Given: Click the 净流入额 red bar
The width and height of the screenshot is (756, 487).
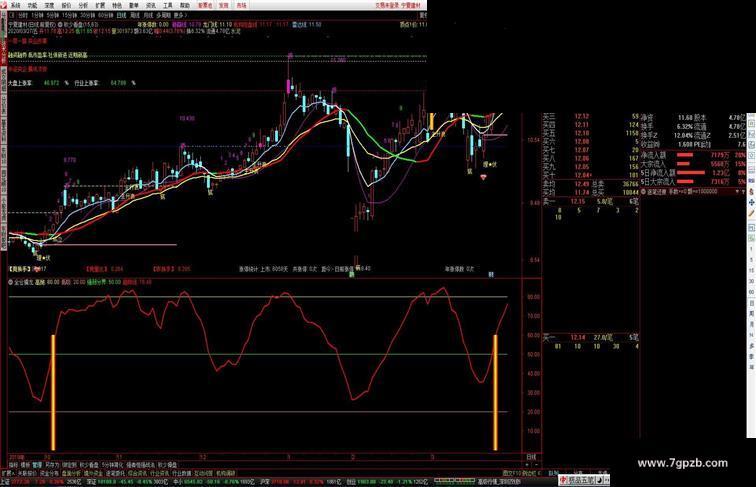Looking at the screenshot, I should point(685,155).
